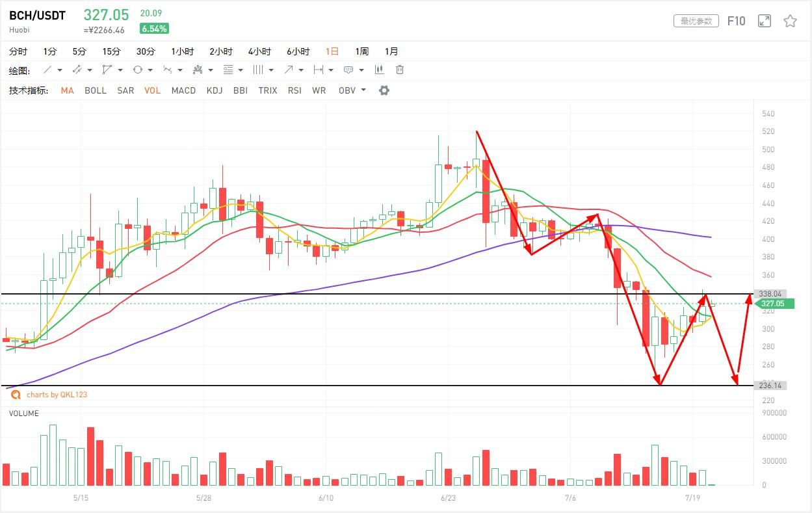Select the wave pattern drawing tool

(x=168, y=70)
